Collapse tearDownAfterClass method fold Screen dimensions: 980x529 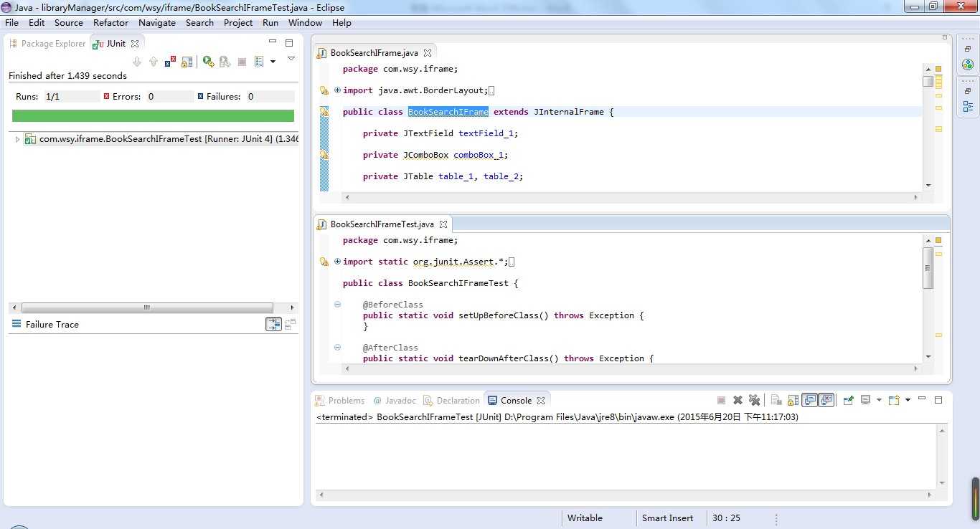[337, 348]
